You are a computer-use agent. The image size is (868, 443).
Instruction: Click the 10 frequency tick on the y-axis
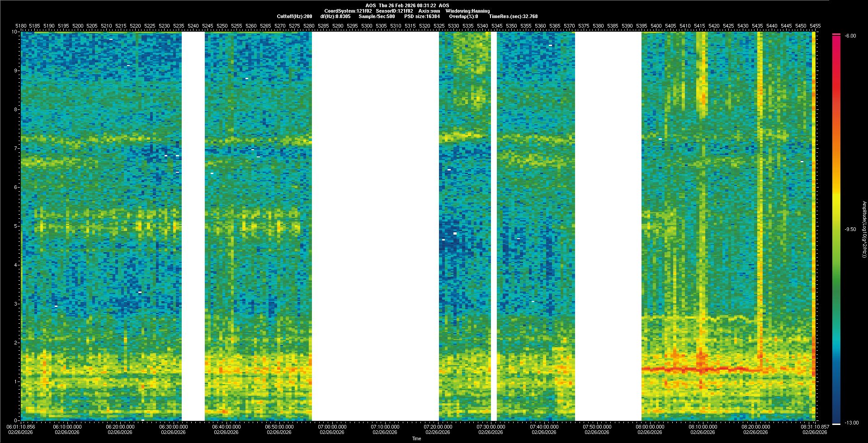tap(15, 32)
